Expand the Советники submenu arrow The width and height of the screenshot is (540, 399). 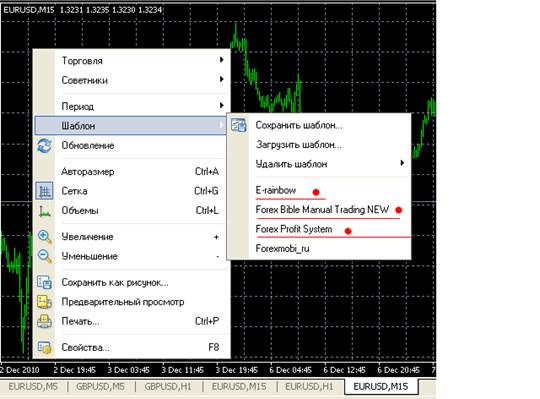click(x=221, y=80)
